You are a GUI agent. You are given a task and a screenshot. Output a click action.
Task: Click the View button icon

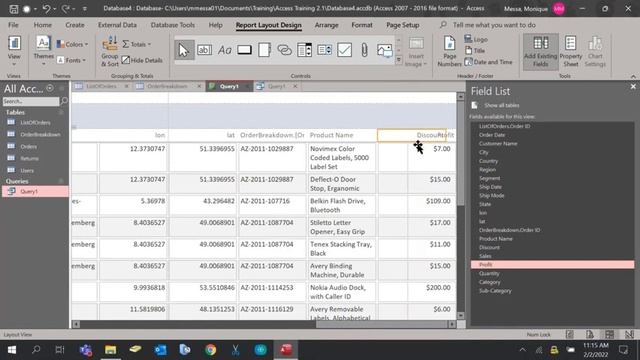pos(14,44)
